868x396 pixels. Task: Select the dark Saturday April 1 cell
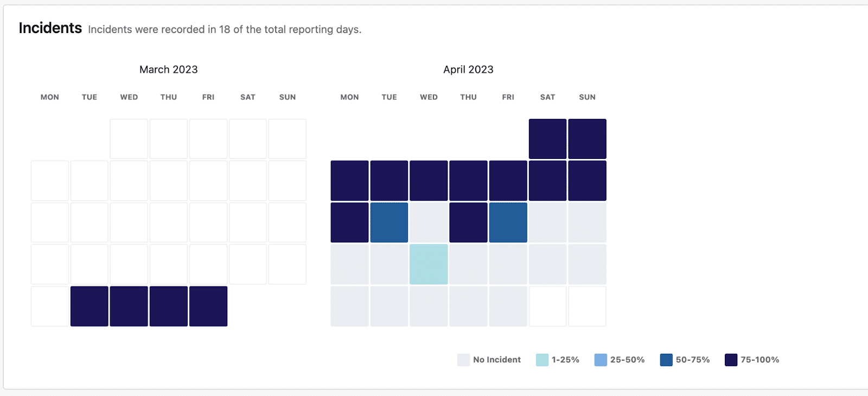coord(547,139)
